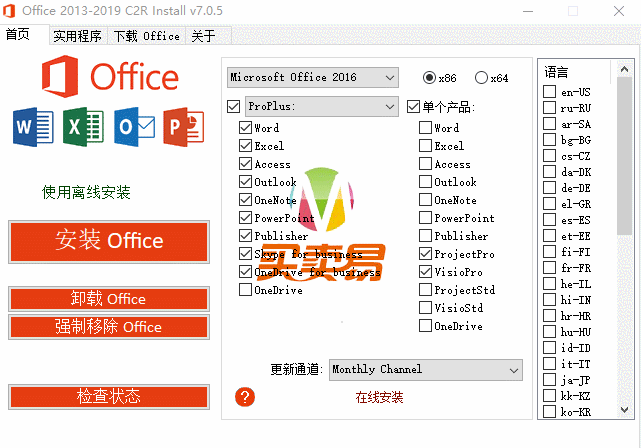Check the VisioStd checkbox
The height and width of the screenshot is (448, 641).
coord(426,307)
